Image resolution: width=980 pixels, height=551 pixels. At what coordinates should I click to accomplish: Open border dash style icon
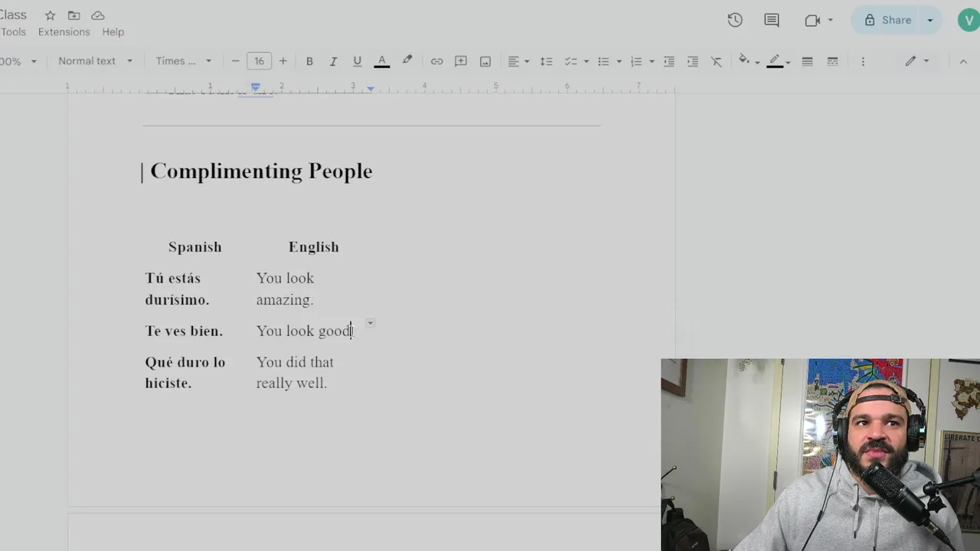(832, 61)
